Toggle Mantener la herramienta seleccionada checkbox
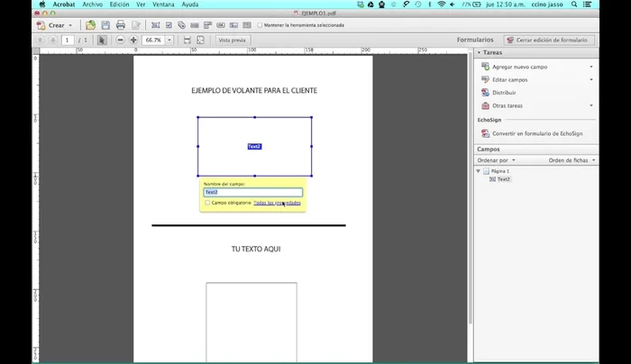This screenshot has width=631, height=364. [261, 25]
